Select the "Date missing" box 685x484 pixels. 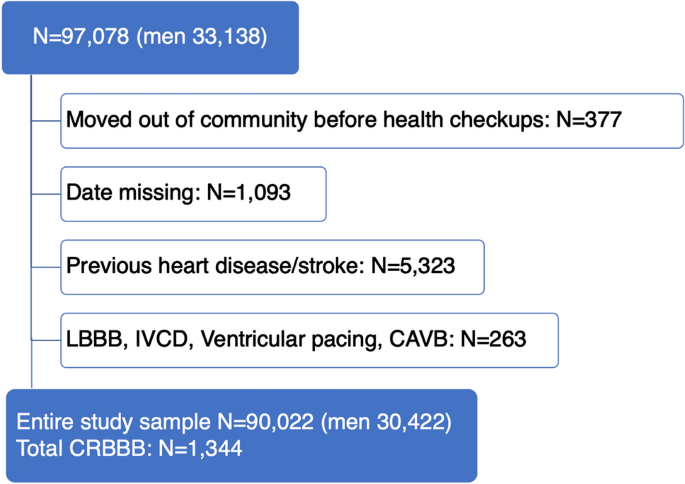coord(193,193)
